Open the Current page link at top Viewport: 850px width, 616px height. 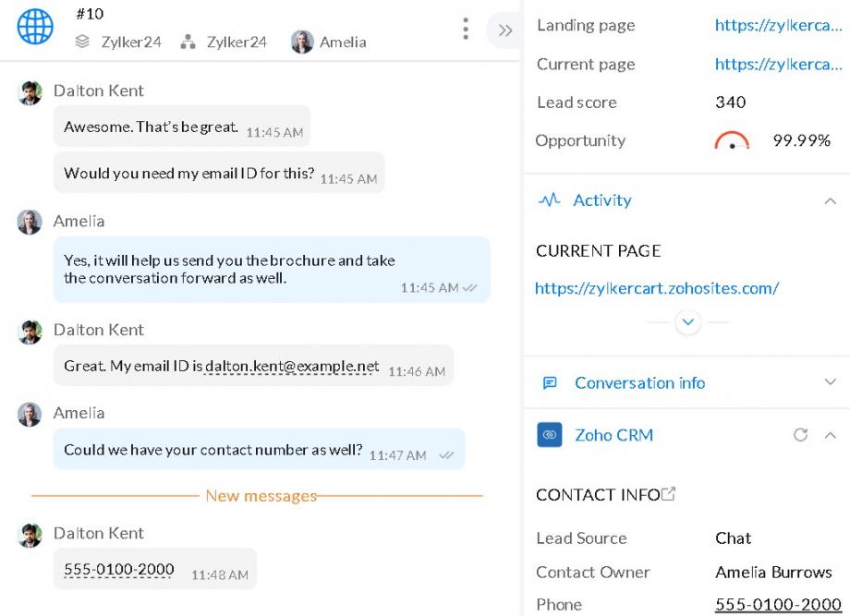point(779,65)
